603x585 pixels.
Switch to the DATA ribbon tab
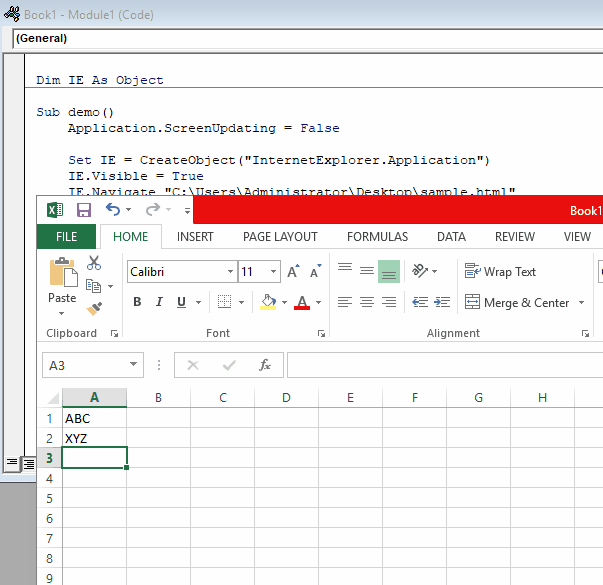pyautogui.click(x=451, y=237)
